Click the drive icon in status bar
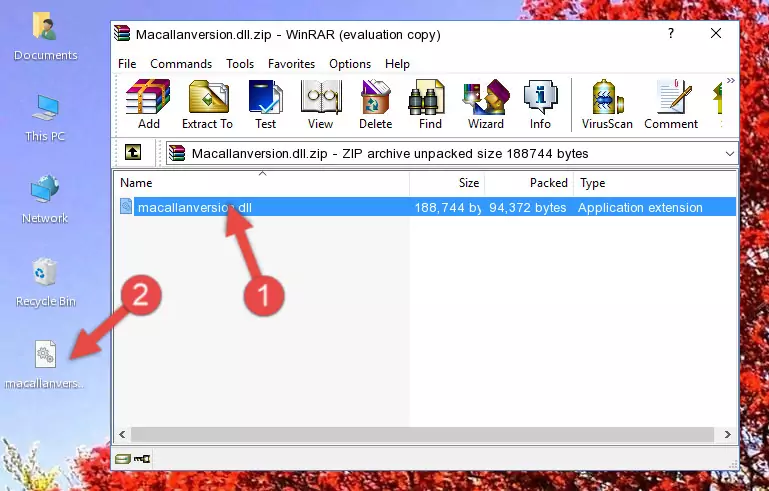This screenshot has width=769, height=491. point(123,459)
